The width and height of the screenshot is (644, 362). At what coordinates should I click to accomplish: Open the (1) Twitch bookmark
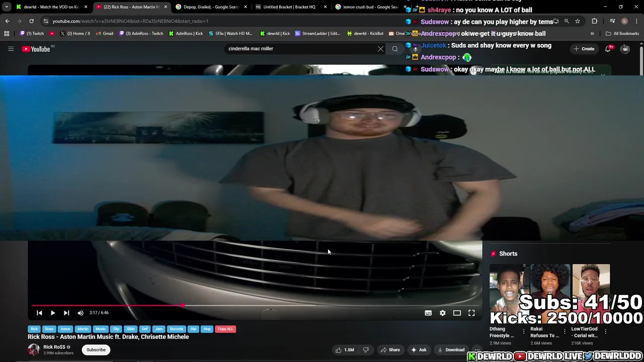pos(32,34)
